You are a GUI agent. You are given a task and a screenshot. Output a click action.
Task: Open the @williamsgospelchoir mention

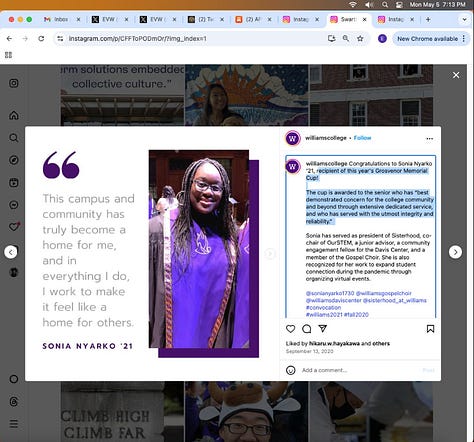click(384, 293)
